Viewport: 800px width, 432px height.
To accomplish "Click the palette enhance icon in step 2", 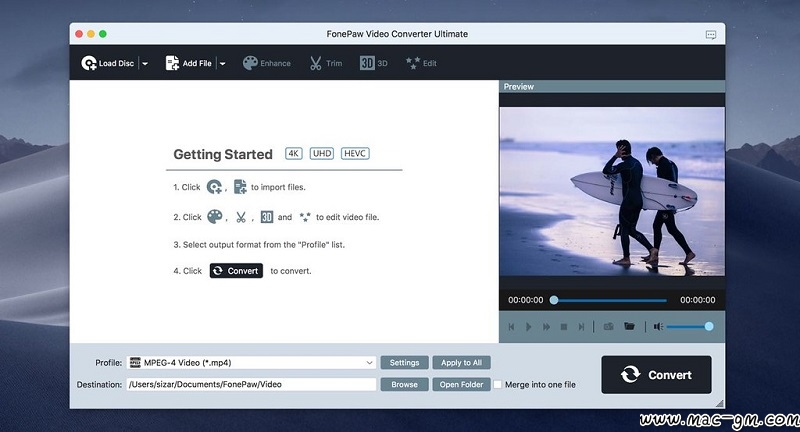I will (215, 217).
